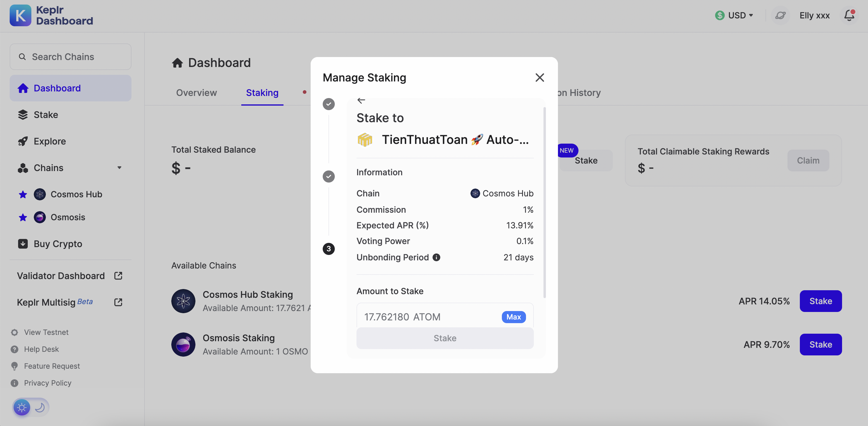The height and width of the screenshot is (426, 868).
Task: Click the TienThuatToan validator avatar
Action: point(365,139)
